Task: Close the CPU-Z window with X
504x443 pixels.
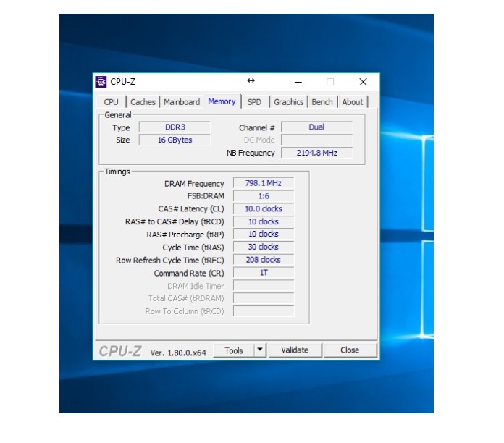Action: 364,82
